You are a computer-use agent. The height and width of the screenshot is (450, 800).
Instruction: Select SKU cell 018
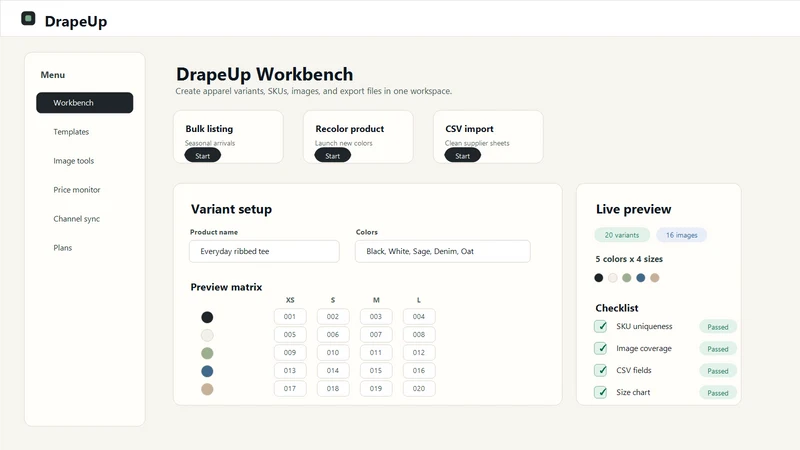pos(333,388)
